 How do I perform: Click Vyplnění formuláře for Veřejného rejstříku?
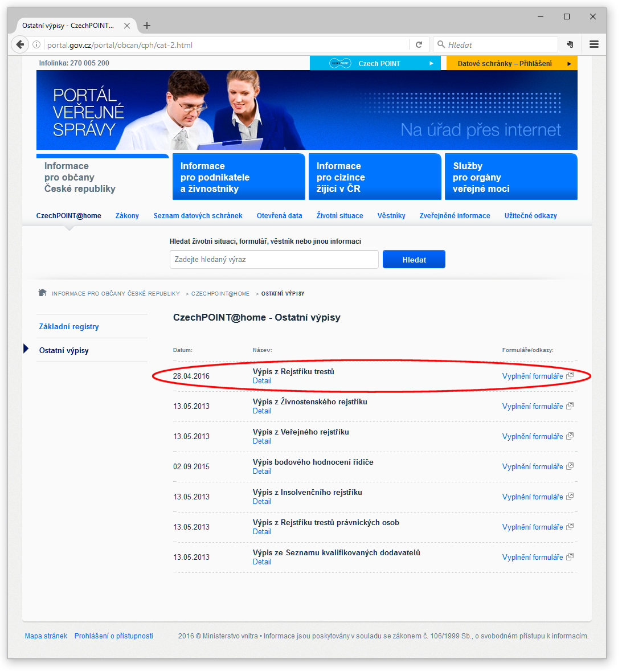pyautogui.click(x=533, y=437)
